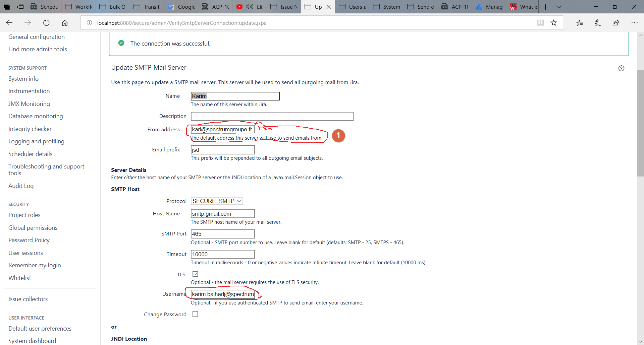Click the browser Refresh icon
This screenshot has height=345, width=644.
(x=46, y=23)
